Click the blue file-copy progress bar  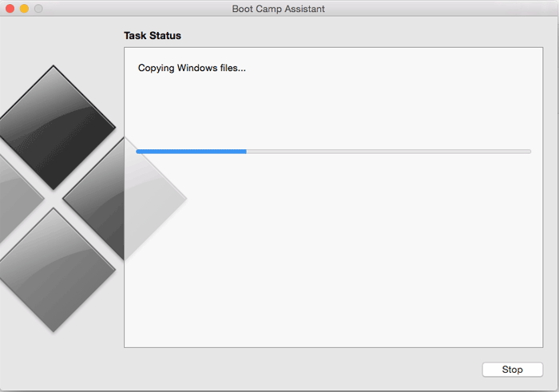[333, 152]
